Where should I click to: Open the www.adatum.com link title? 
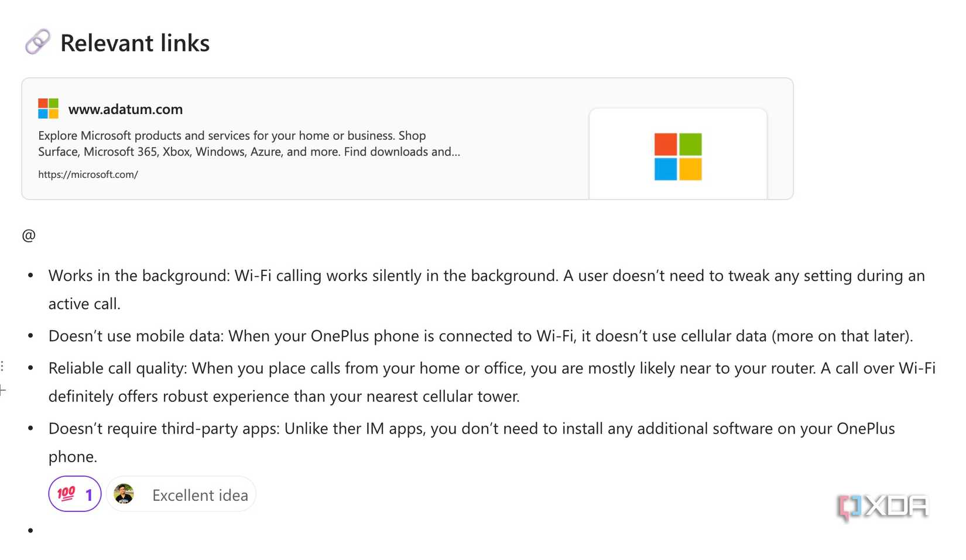click(125, 109)
